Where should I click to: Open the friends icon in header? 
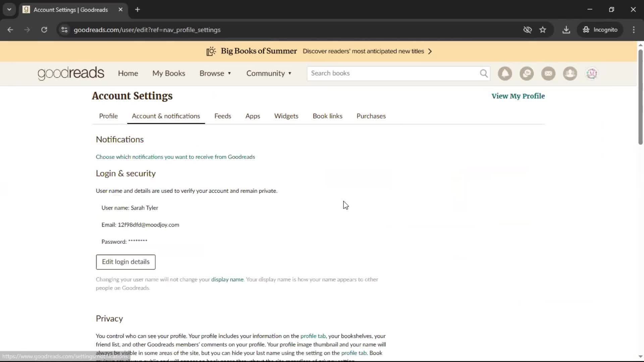570,73
